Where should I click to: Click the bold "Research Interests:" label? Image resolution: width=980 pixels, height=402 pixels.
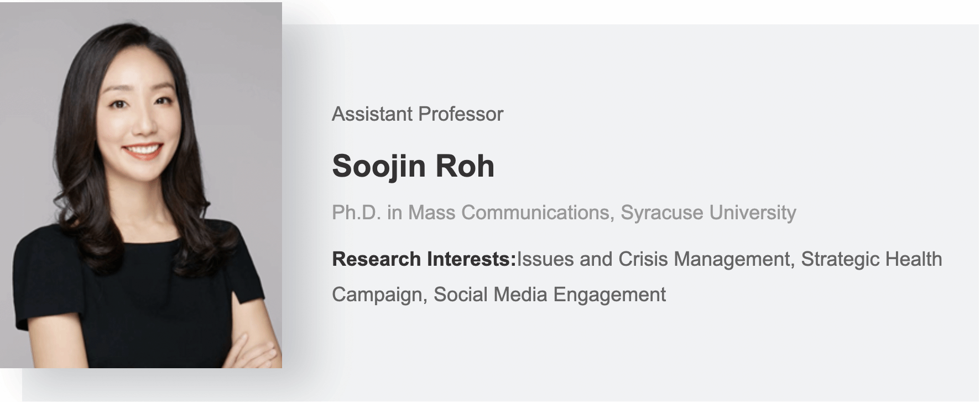(x=424, y=259)
